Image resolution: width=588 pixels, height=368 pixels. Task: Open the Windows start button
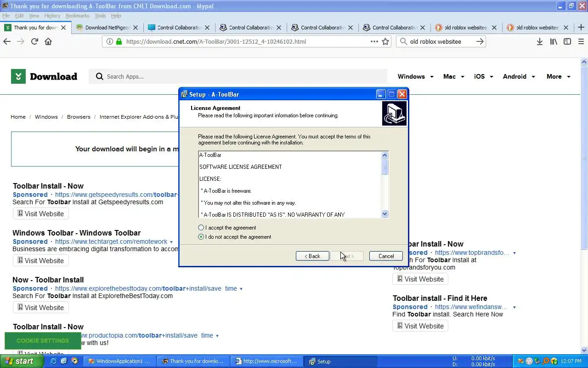pyautogui.click(x=21, y=361)
